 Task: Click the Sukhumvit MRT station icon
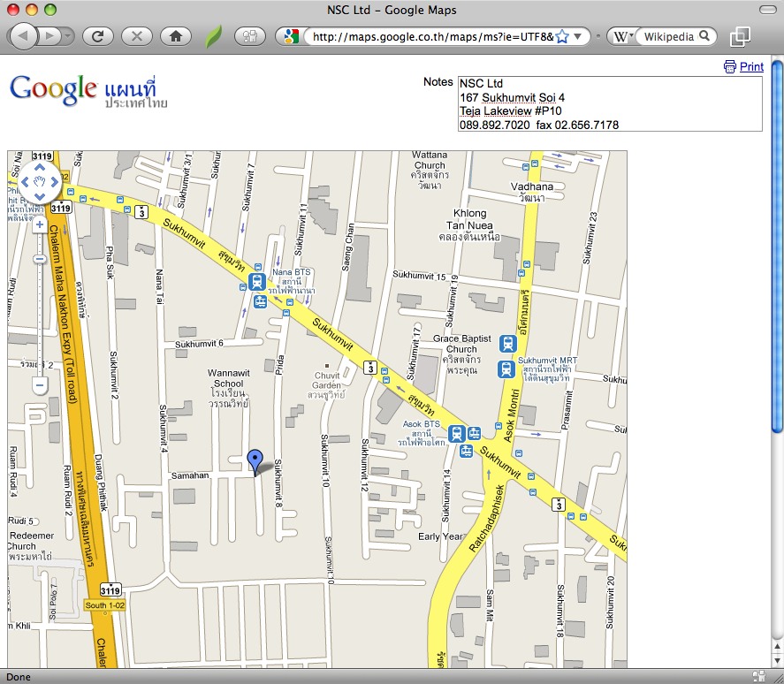506,369
